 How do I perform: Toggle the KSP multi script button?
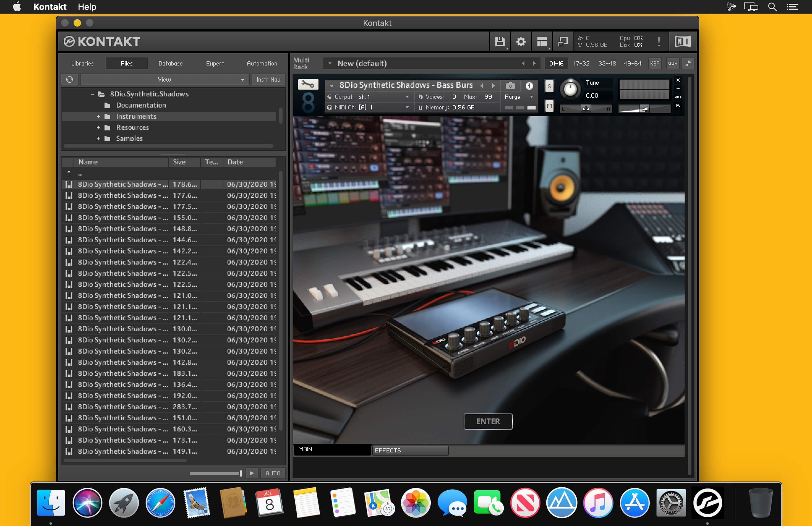pos(654,63)
